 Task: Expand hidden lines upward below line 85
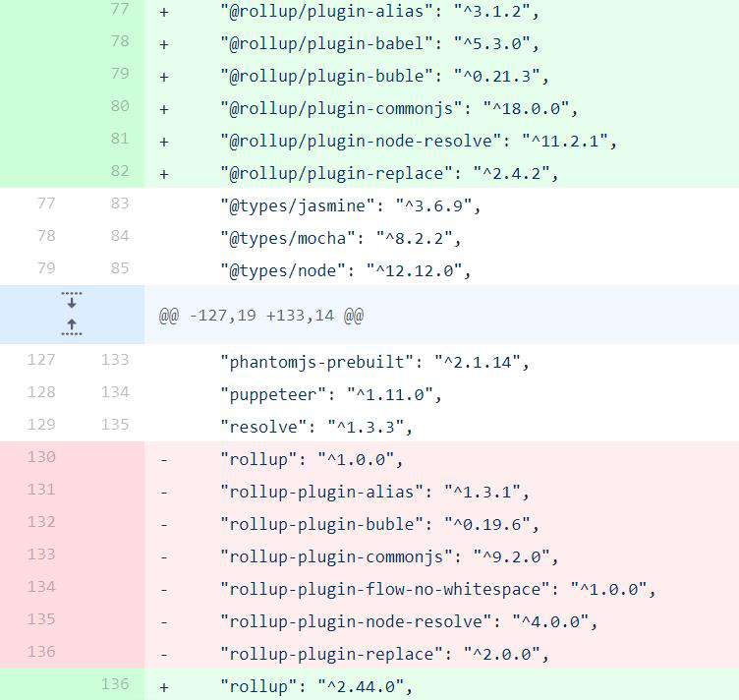pyautogui.click(x=72, y=327)
